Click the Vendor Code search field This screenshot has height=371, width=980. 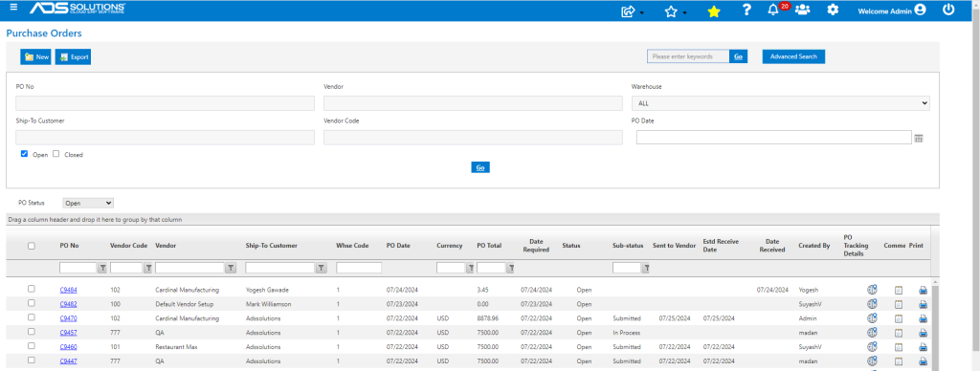[x=473, y=138]
